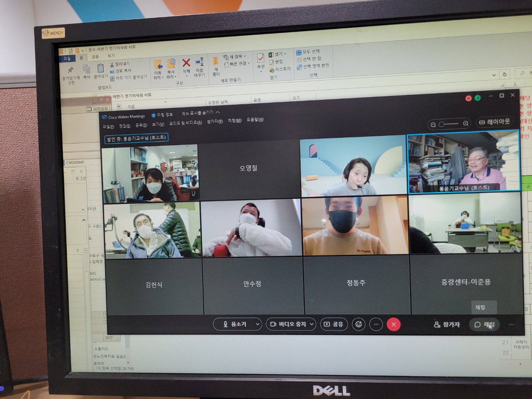Open Webex 파일(F) menu
The width and height of the screenshot is (532, 399).
(108, 127)
